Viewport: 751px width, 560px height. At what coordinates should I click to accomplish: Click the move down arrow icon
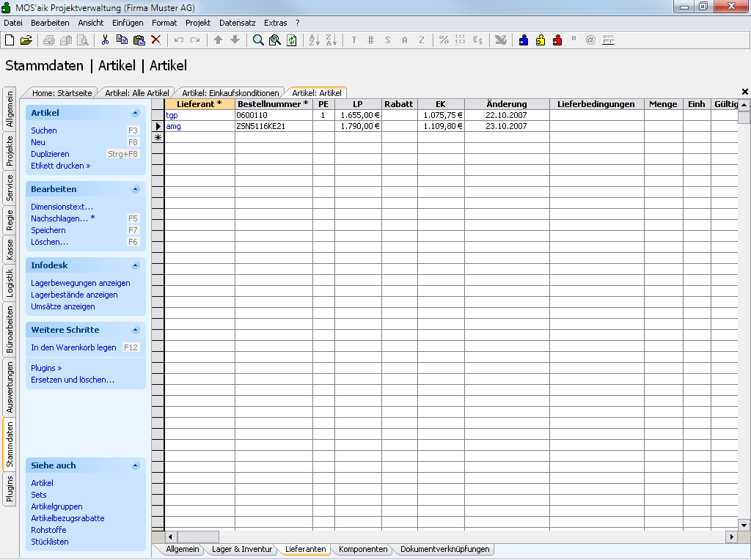235,40
